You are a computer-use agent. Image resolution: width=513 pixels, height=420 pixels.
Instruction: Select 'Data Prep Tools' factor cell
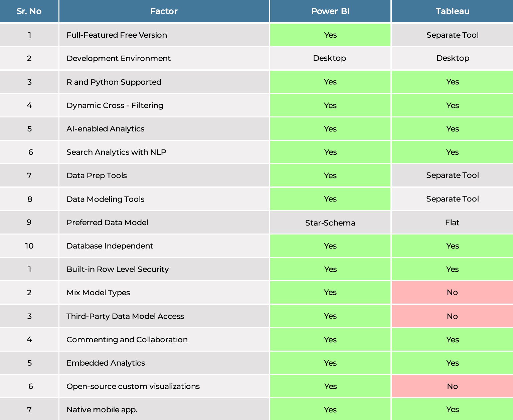click(164, 175)
